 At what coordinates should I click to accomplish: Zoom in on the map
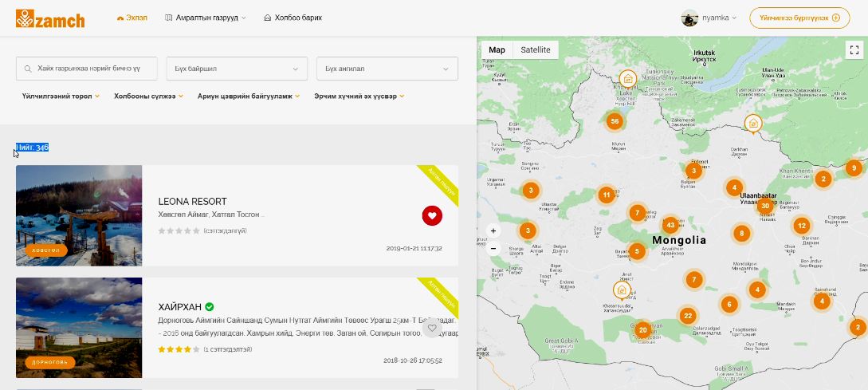click(x=493, y=230)
